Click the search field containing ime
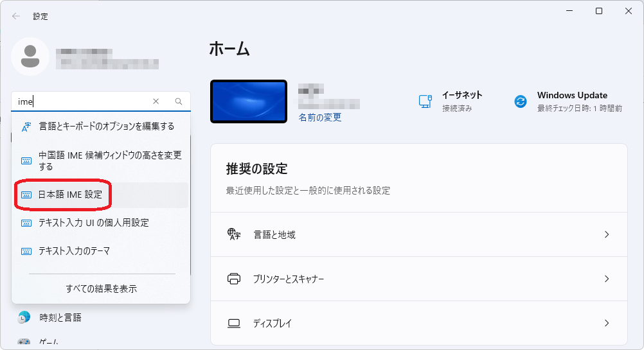This screenshot has width=644, height=350. pos(84,101)
